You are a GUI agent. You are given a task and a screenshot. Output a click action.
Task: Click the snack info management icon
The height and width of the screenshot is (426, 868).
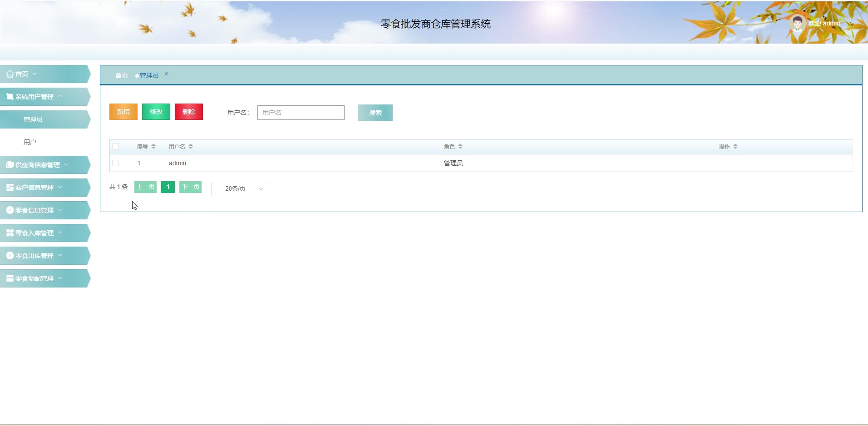pos(10,210)
